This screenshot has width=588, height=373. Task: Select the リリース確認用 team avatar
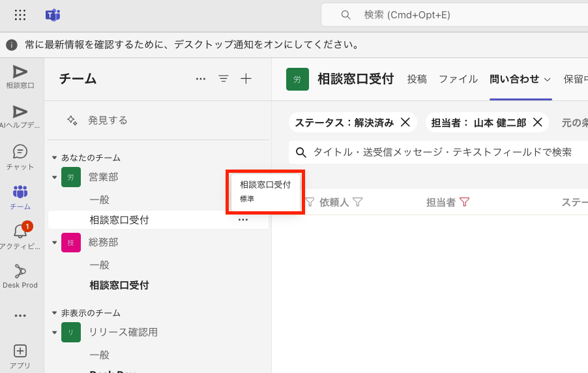[71, 332]
